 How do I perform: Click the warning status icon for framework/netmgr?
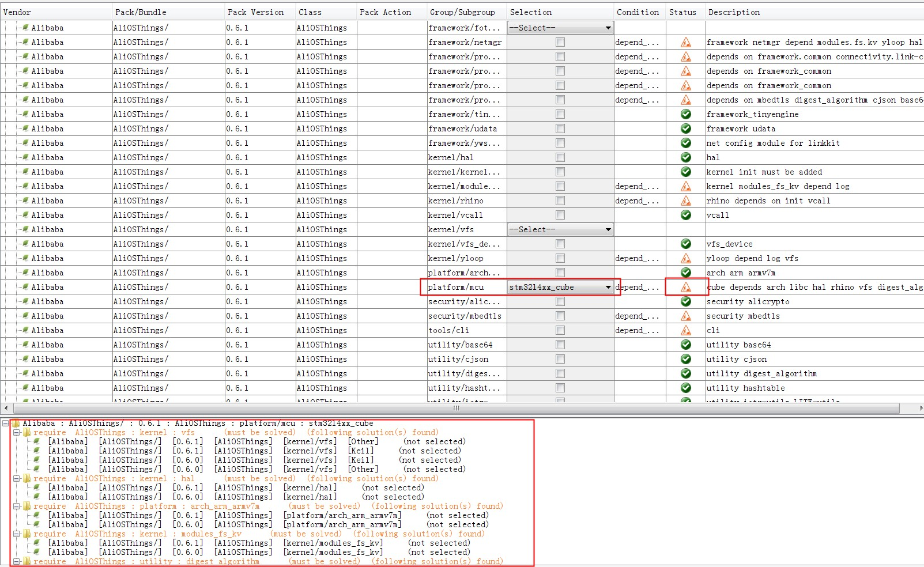click(x=686, y=42)
